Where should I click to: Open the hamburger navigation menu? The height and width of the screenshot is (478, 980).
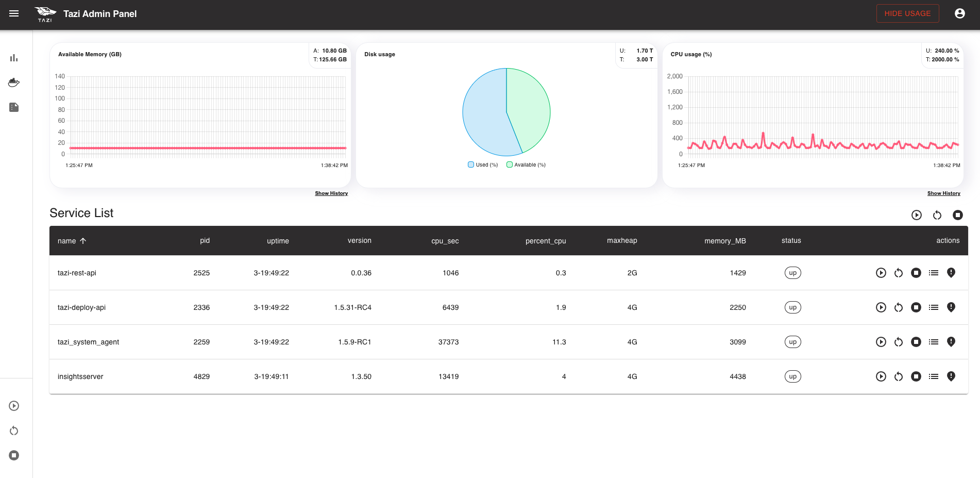tap(14, 13)
